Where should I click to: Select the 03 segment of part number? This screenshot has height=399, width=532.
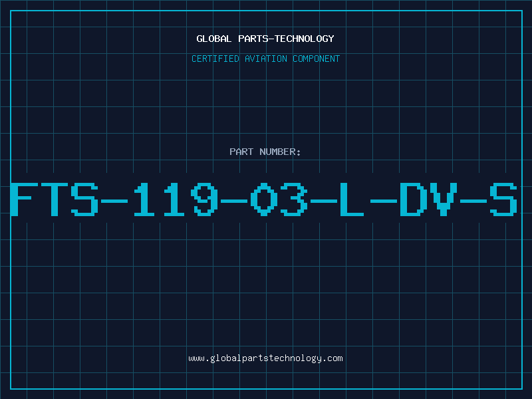279,199
